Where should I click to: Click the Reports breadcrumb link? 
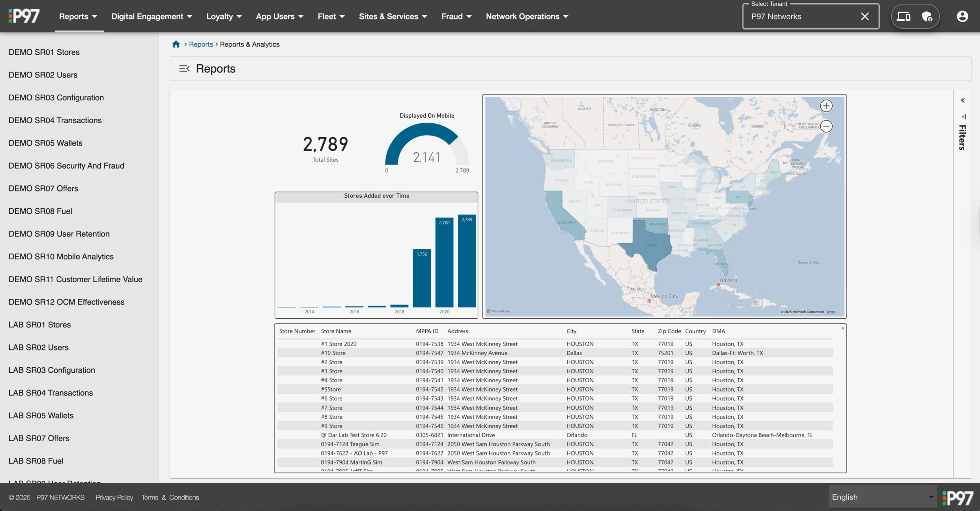(x=201, y=44)
